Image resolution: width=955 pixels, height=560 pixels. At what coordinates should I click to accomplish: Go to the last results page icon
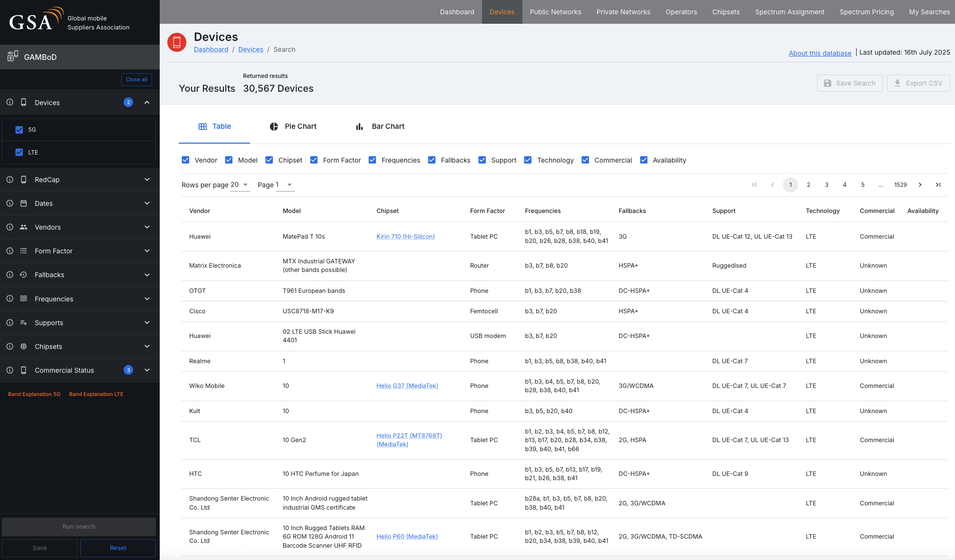938,185
